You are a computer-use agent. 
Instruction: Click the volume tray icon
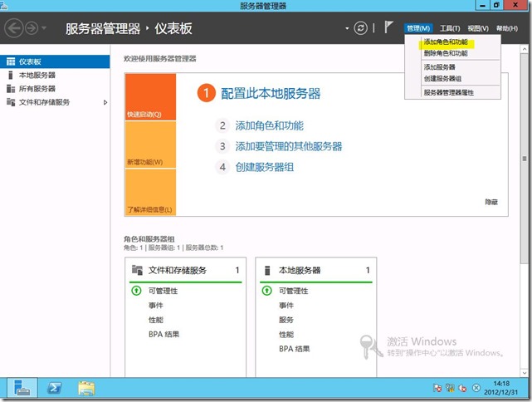click(x=462, y=388)
